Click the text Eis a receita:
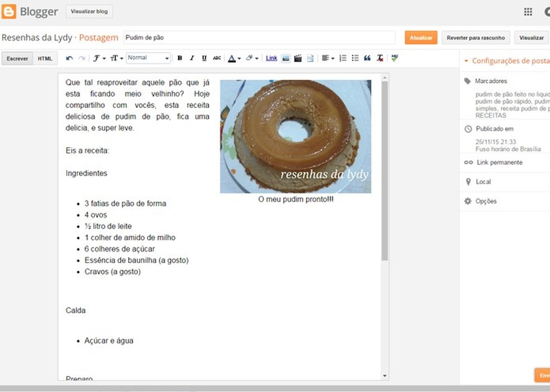 (87, 150)
